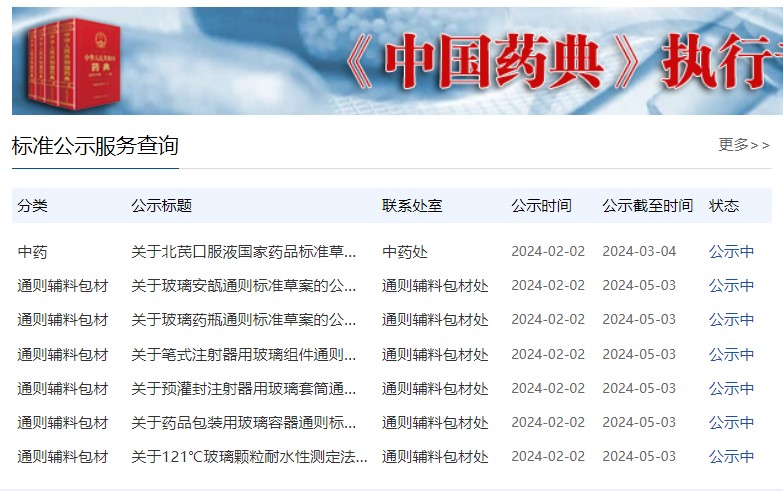Screen dimensions: 783x491
Task: Click 2024-05-03 deadline in 玻璃安瓿 row
Action: 639,285
